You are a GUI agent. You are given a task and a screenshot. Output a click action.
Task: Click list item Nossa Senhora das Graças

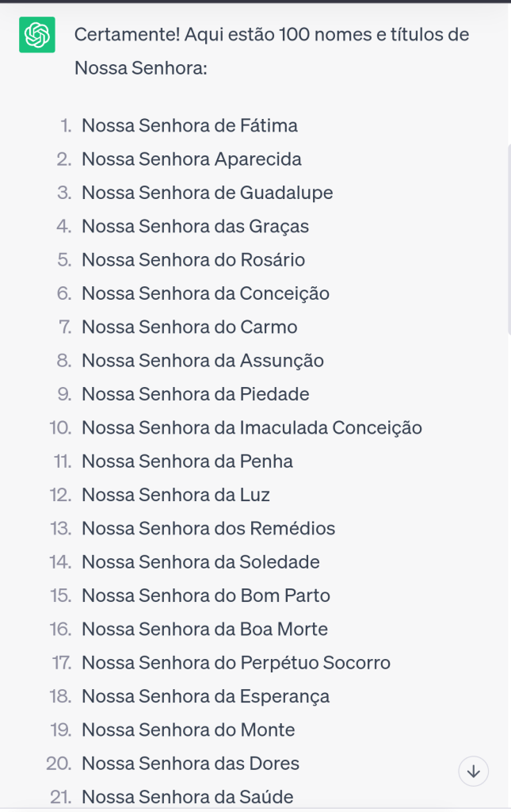(x=195, y=227)
